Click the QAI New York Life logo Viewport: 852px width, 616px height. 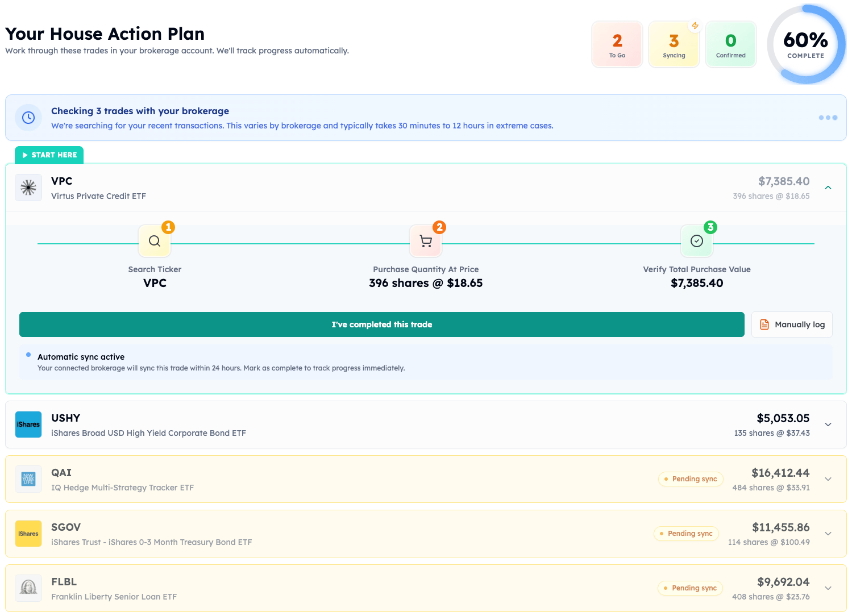point(28,479)
